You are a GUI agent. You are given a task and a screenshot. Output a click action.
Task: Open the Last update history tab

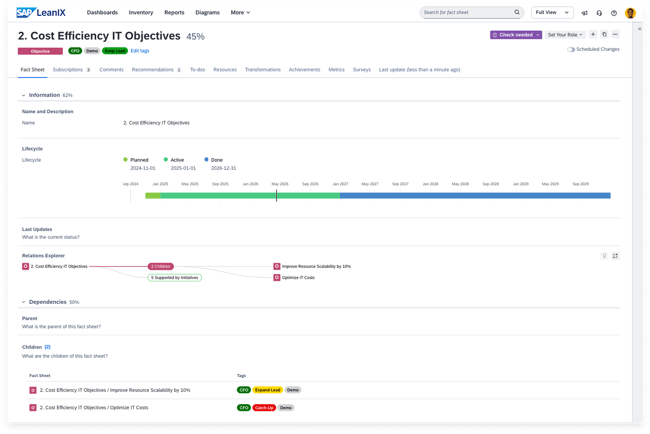(419, 70)
